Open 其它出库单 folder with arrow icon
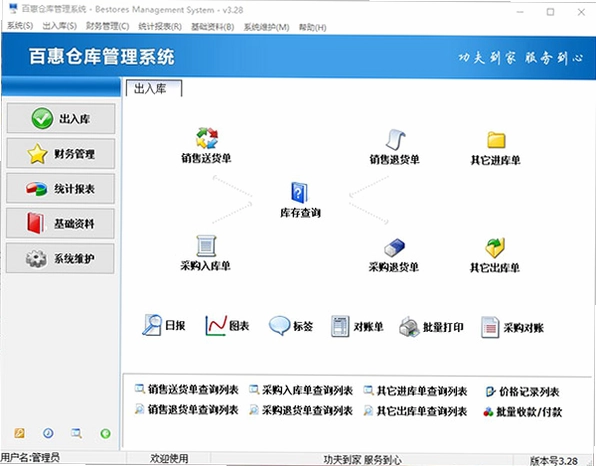This screenshot has width=596, height=466. pos(495,248)
